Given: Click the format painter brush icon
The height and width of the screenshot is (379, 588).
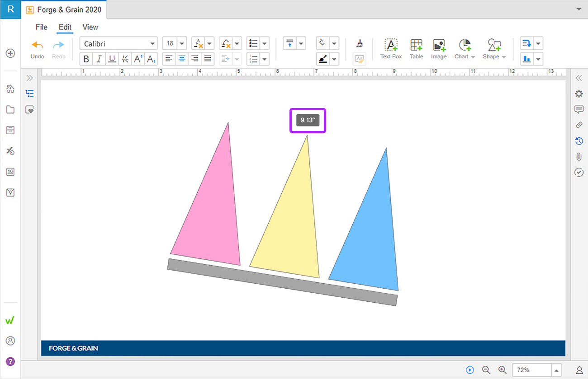Looking at the screenshot, I should [x=359, y=43].
